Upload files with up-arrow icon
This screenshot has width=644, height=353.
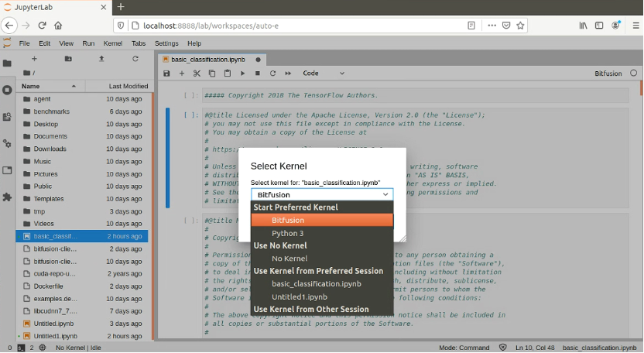click(x=101, y=59)
